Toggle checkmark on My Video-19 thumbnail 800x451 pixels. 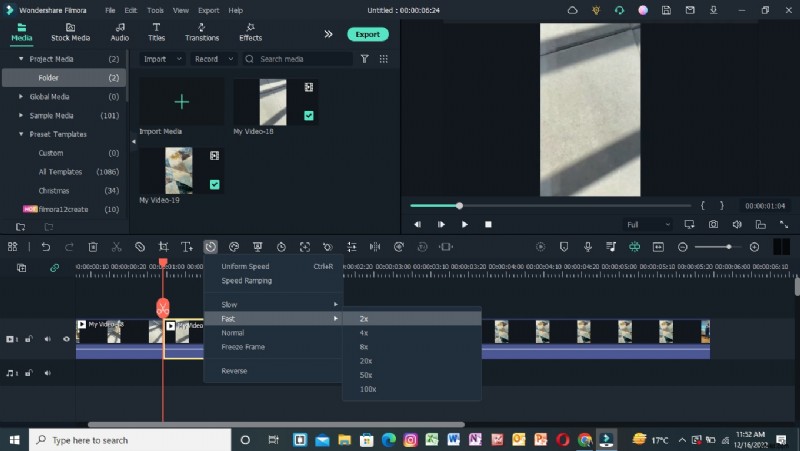[214, 185]
